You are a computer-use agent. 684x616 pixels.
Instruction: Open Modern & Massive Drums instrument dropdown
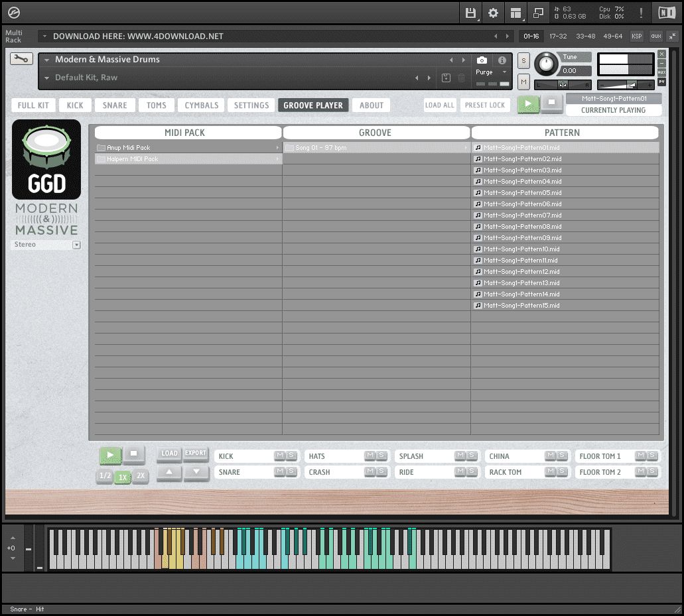(x=46, y=60)
